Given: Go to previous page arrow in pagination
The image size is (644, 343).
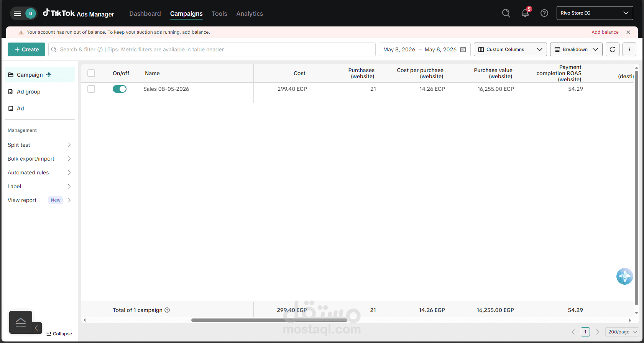Looking at the screenshot, I should click(573, 332).
